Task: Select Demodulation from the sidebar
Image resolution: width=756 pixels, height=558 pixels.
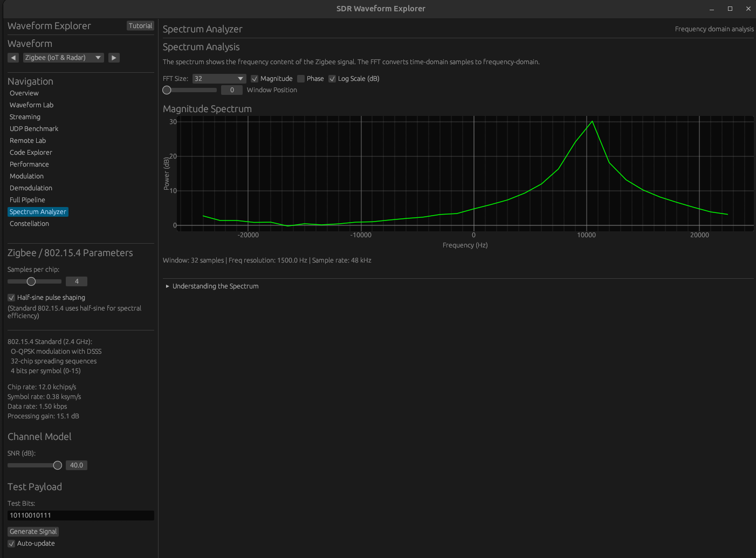Action: (x=31, y=188)
